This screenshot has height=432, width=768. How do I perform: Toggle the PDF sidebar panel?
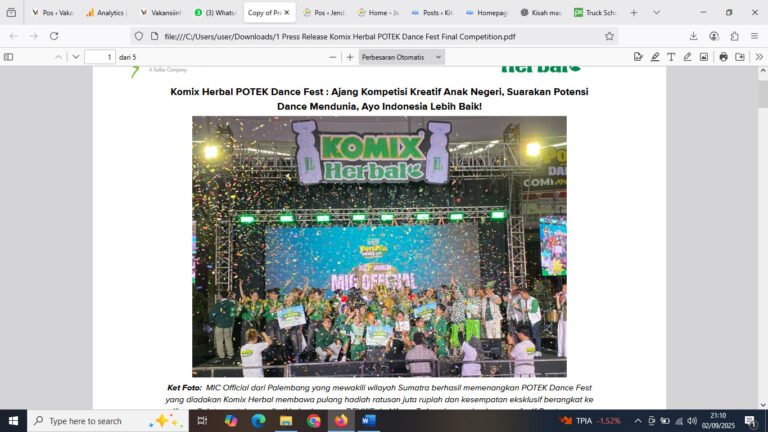click(x=8, y=57)
